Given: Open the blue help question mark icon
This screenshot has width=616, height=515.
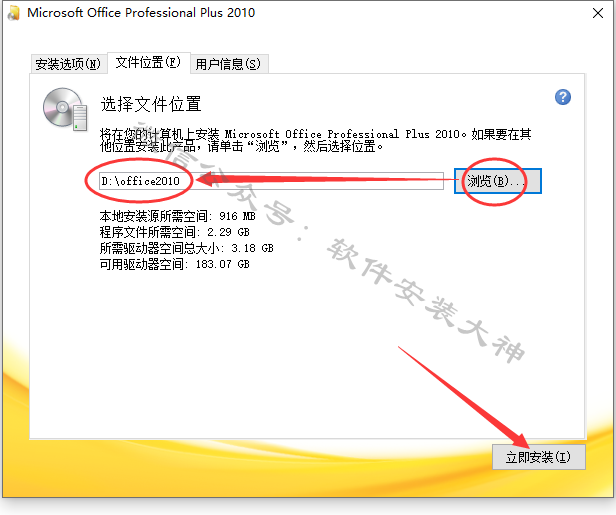Looking at the screenshot, I should tap(563, 97).
